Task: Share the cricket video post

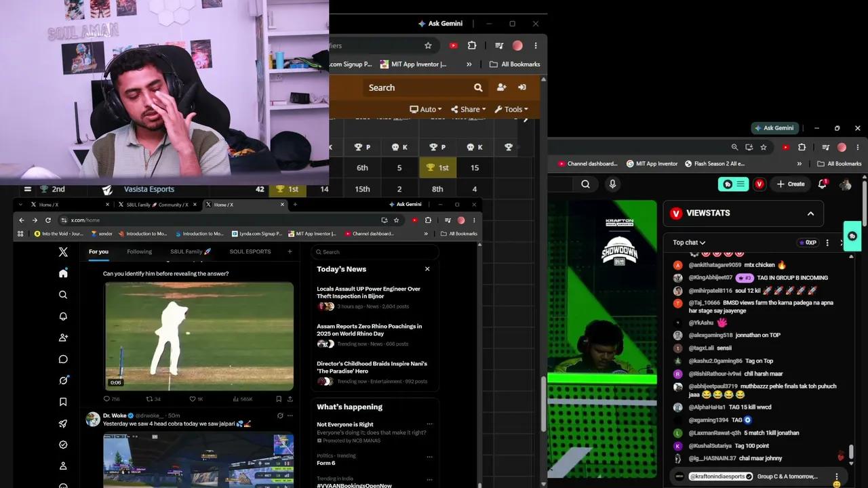Action: (x=290, y=399)
